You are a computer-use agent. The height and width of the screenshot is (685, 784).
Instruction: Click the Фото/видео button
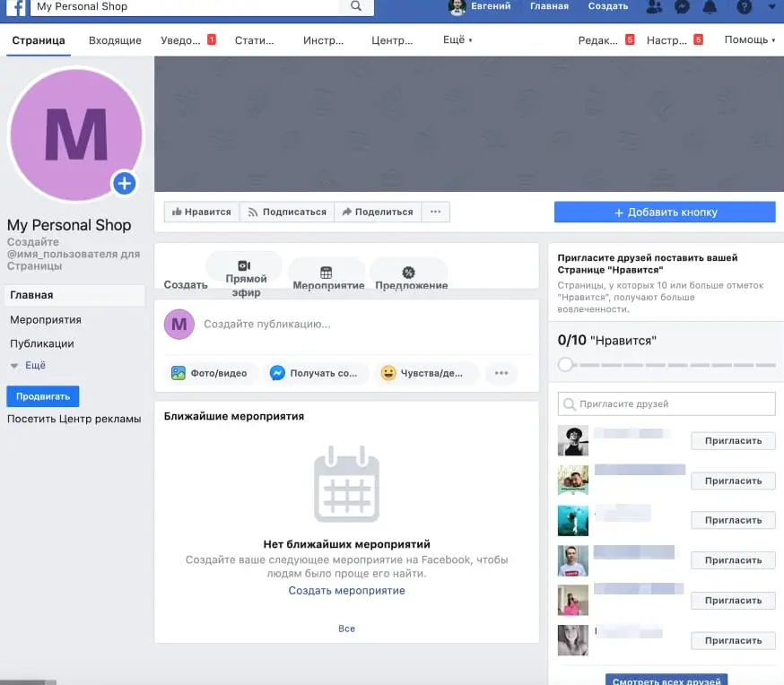pos(210,373)
